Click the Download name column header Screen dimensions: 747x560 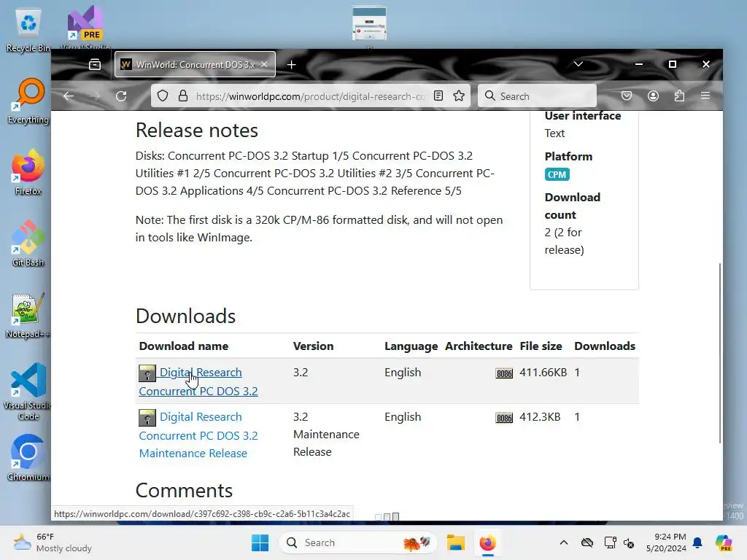pyautogui.click(x=183, y=346)
